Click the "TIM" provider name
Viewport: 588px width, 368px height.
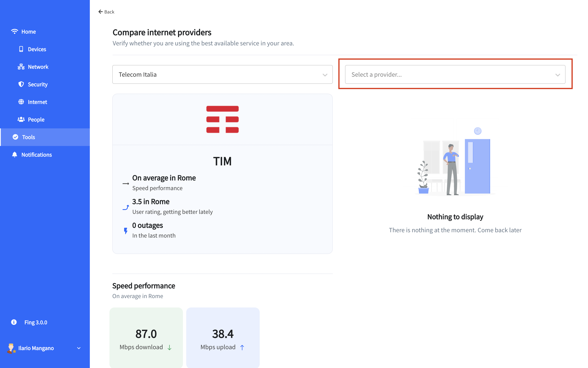pos(222,161)
